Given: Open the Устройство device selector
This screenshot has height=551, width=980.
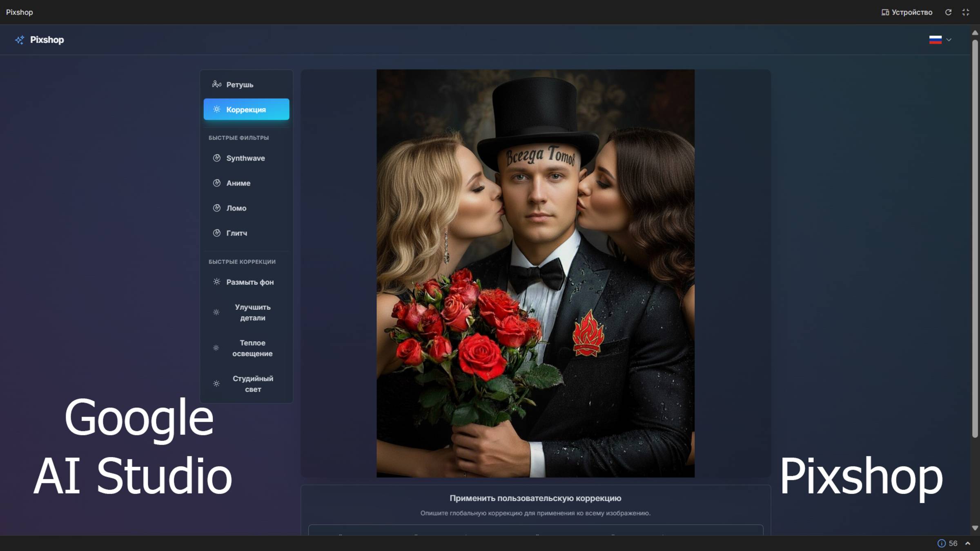Looking at the screenshot, I should coord(906,12).
